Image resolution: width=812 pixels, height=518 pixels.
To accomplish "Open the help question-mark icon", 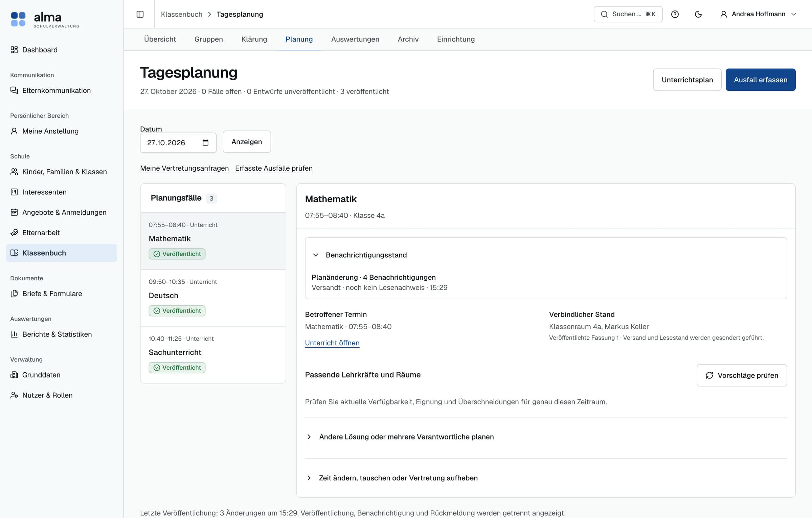I will click(x=675, y=14).
